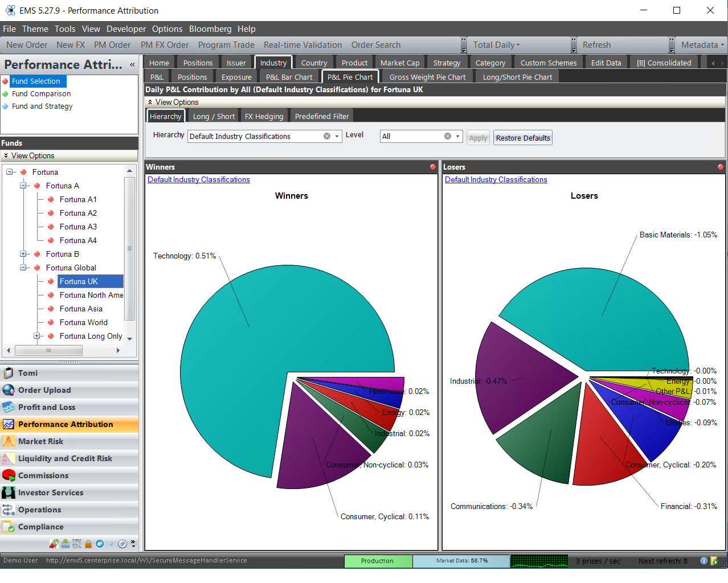Click the Commissions pie icon
Screen dimensions: 728x583
(x=9, y=475)
